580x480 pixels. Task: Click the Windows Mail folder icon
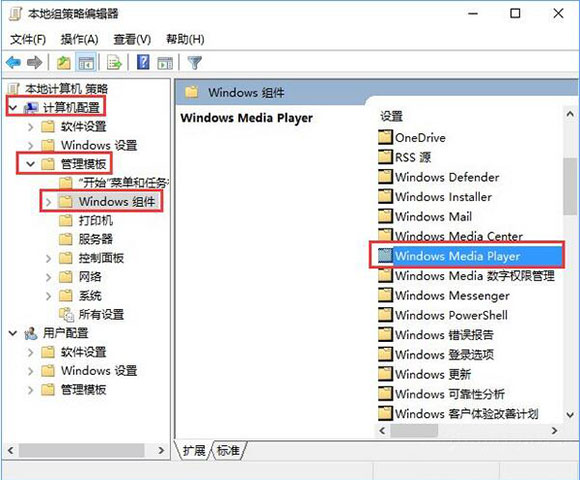385,216
